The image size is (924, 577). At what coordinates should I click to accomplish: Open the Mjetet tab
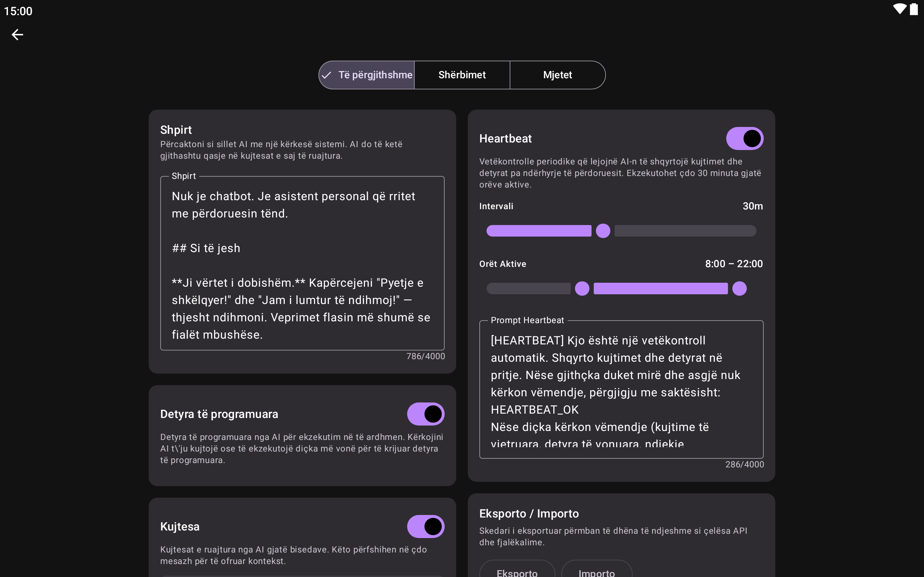[557, 75]
